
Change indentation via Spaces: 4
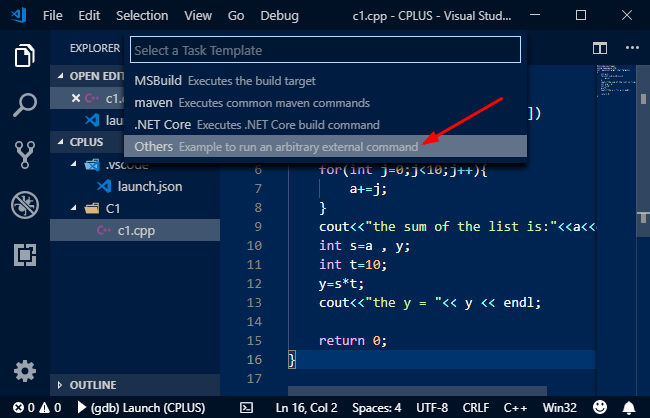click(376, 408)
